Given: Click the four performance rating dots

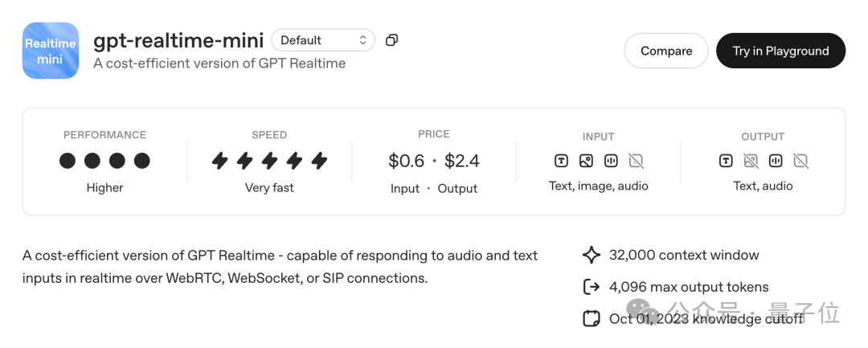Looking at the screenshot, I should coord(104,161).
